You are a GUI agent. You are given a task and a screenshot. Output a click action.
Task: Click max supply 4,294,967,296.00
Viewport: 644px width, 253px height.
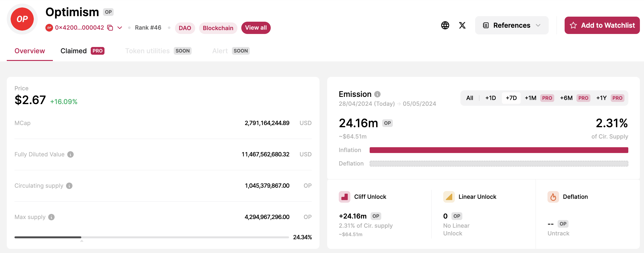[267, 217]
